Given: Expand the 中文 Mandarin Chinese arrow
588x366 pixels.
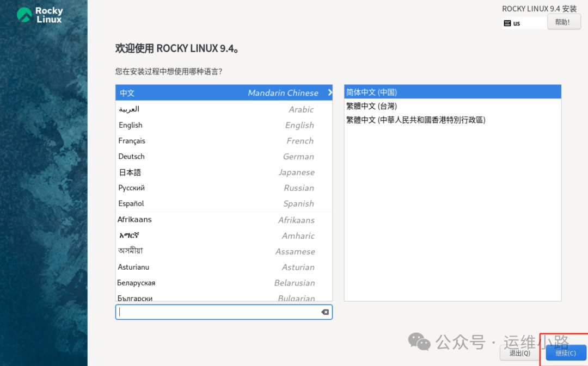Looking at the screenshot, I should click(x=329, y=92).
